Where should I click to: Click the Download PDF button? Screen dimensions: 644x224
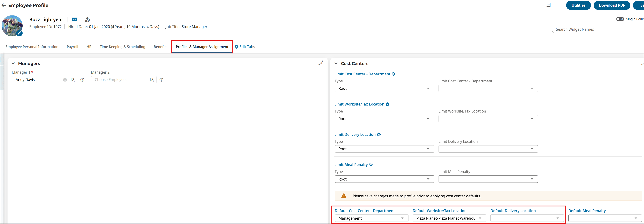point(611,5)
